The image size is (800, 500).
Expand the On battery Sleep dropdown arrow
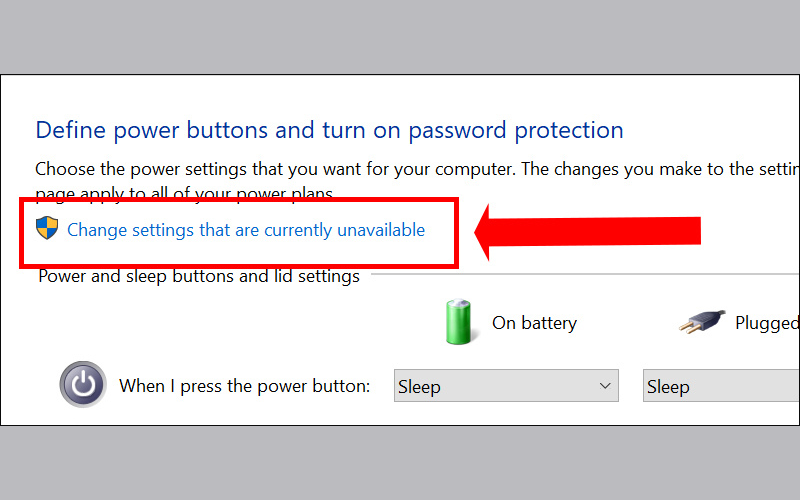click(605, 386)
